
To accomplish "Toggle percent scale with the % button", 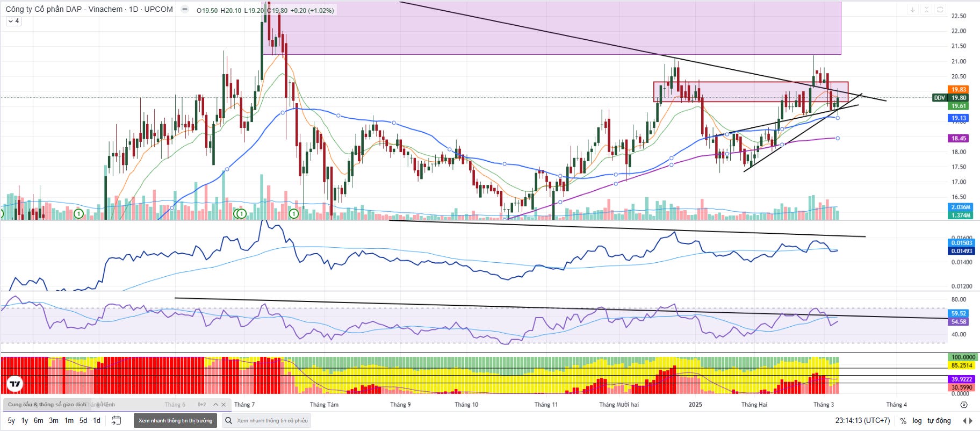I will [x=903, y=421].
